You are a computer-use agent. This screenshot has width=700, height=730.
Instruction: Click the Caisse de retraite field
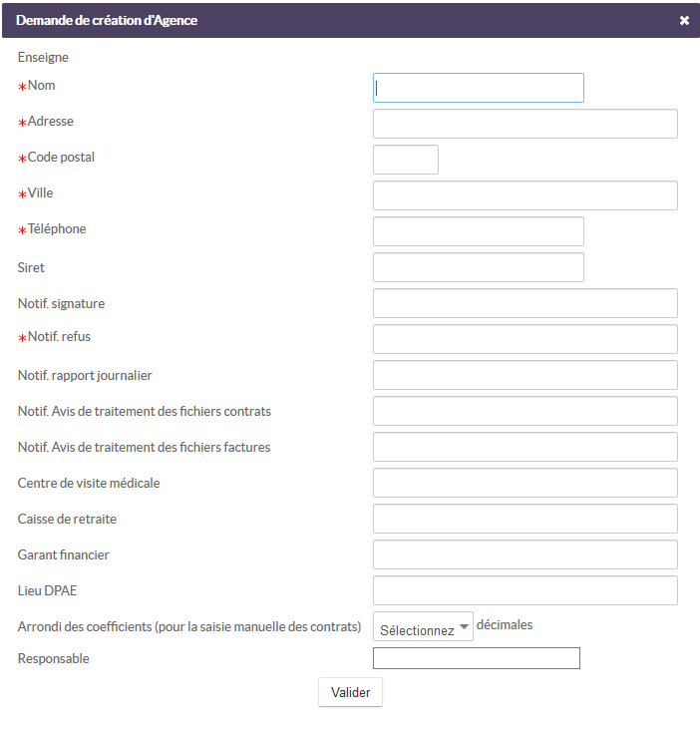(525, 519)
